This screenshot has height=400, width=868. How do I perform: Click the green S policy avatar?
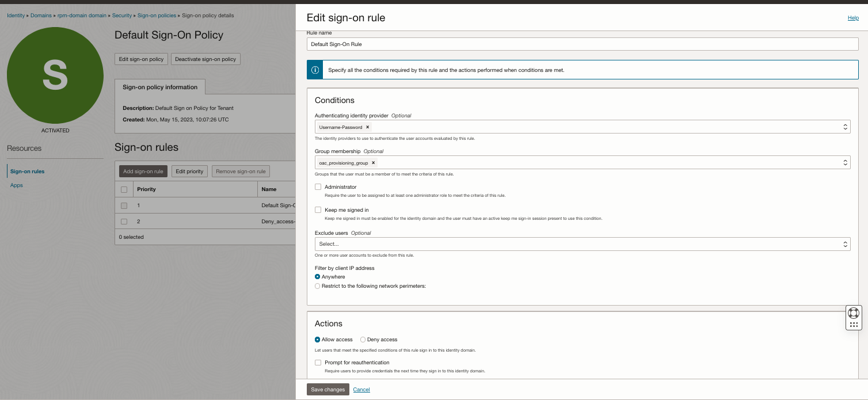point(55,75)
